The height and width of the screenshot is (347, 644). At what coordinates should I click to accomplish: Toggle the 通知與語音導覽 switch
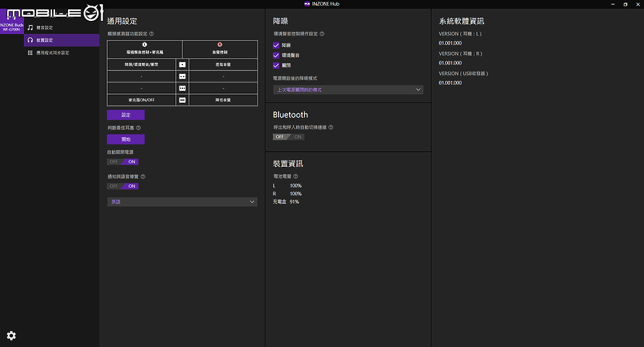[123, 187]
